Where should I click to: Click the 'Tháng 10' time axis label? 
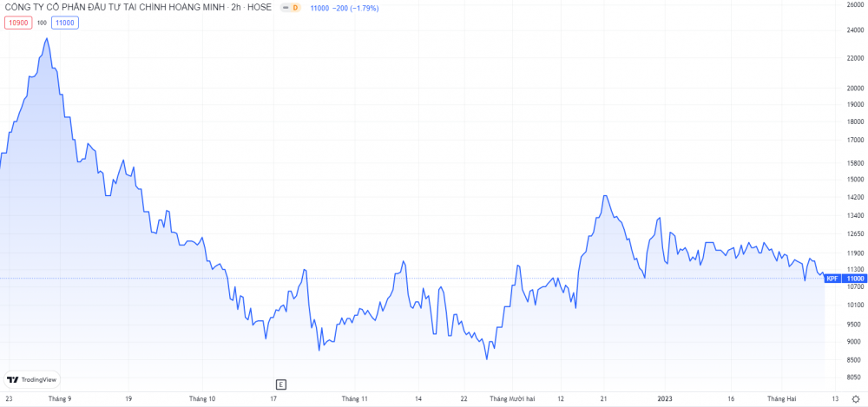point(202,398)
